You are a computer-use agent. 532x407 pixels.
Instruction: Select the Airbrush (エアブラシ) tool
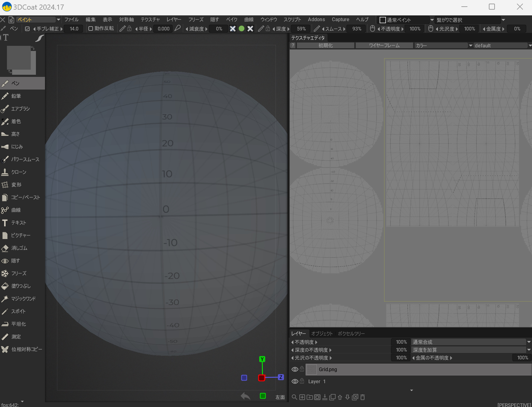tap(20, 109)
